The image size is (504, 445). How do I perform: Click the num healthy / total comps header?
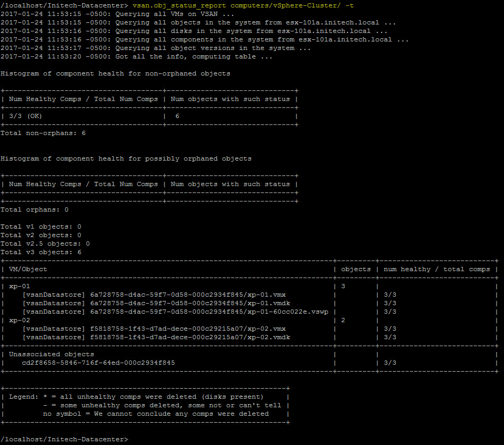tap(435, 269)
